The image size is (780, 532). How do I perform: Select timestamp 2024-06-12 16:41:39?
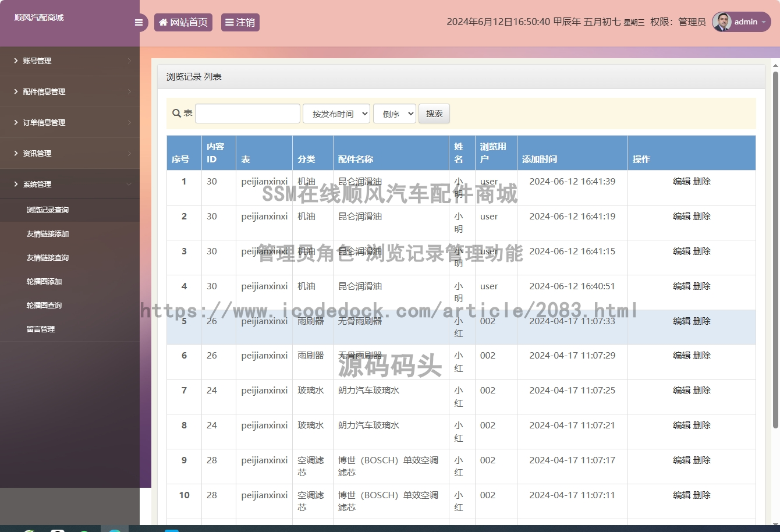(x=572, y=182)
